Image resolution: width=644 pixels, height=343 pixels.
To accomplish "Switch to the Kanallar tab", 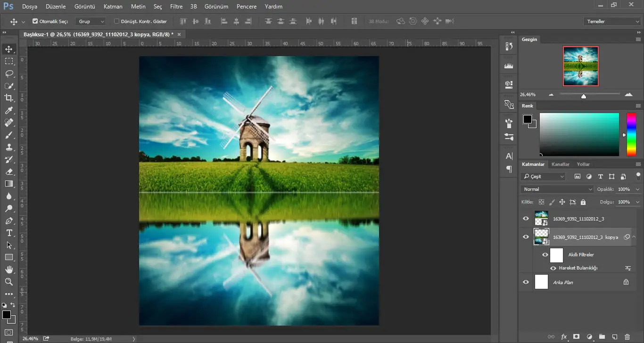I will click(x=561, y=164).
